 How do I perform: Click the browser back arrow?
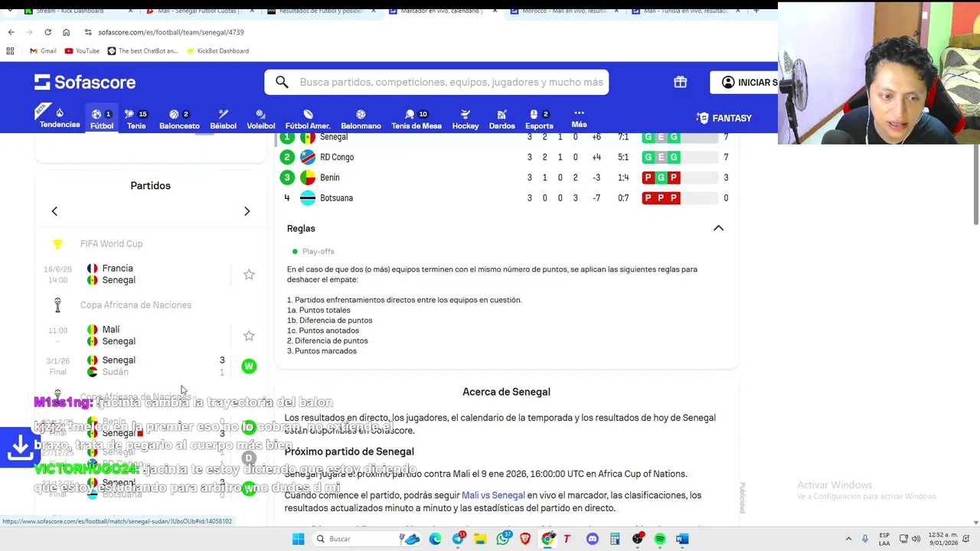(x=11, y=32)
